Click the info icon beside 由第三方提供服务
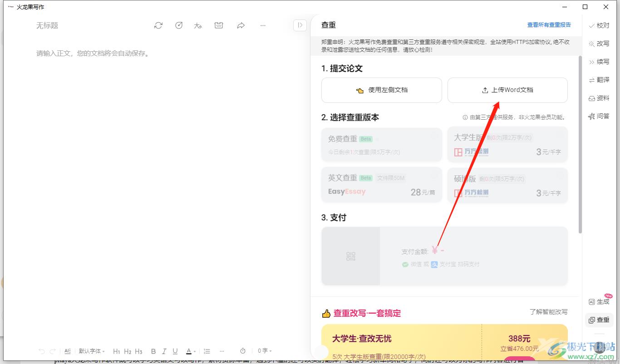Screen dimensions: 620x364 pyautogui.click(x=465, y=117)
